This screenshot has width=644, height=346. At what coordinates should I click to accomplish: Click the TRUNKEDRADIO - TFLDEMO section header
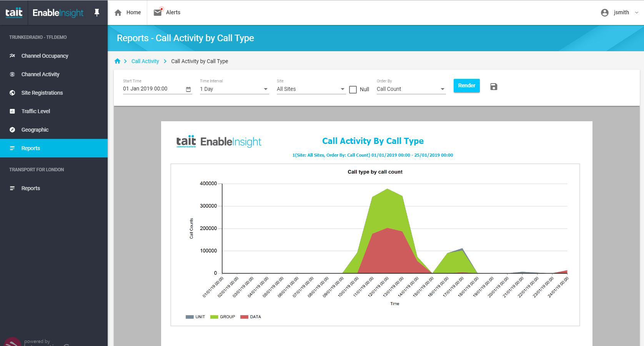click(38, 37)
